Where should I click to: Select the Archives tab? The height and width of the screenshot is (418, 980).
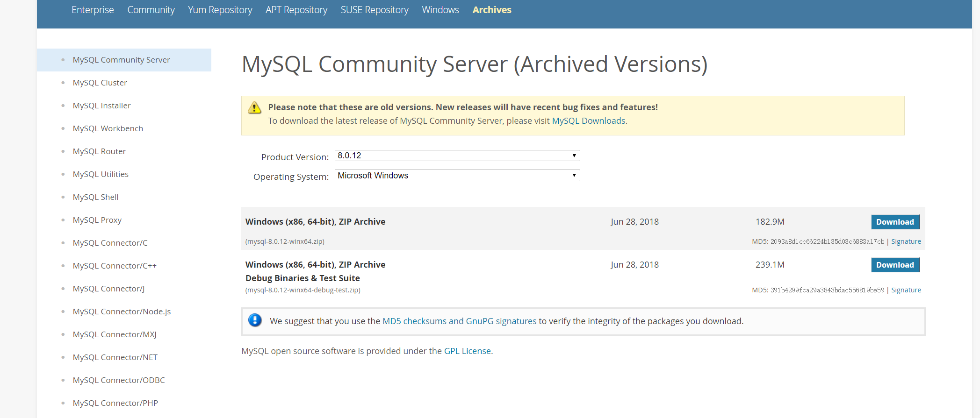click(492, 10)
